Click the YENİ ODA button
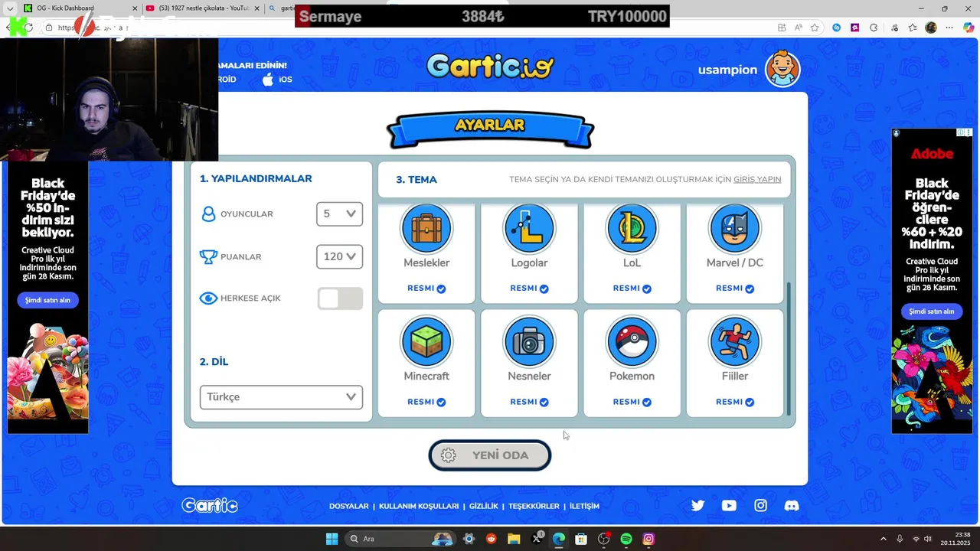The image size is (980, 551). click(490, 455)
